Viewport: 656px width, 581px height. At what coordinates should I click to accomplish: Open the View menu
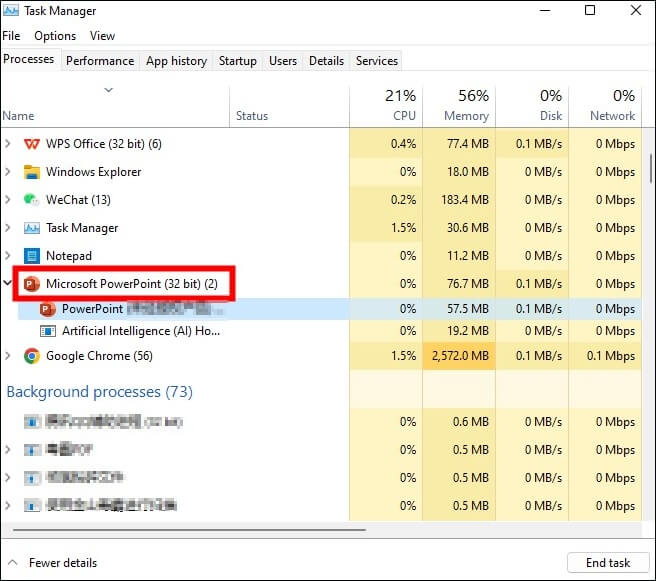pos(102,36)
